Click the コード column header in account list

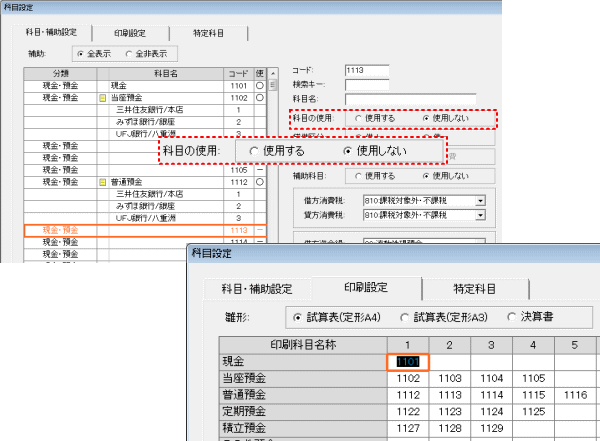click(x=239, y=74)
